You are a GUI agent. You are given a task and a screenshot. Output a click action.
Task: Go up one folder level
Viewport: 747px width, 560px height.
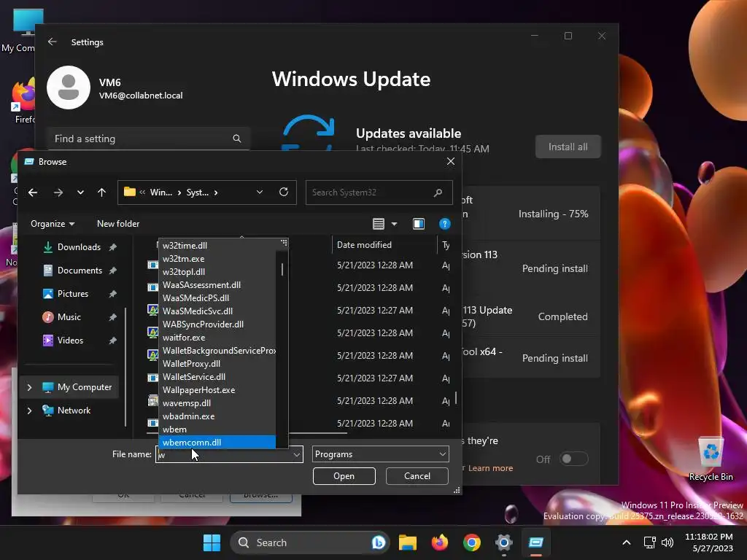click(x=101, y=192)
